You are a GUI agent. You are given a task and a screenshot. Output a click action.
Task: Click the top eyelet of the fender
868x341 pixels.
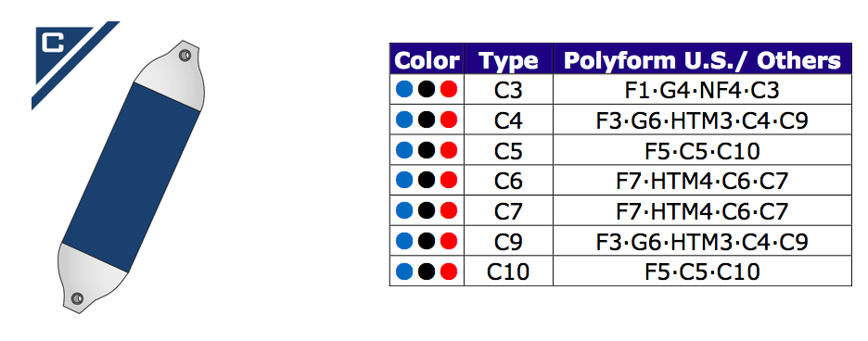click(x=185, y=56)
